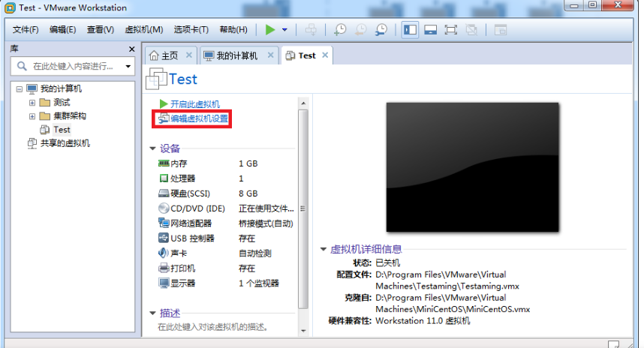Click the console view toolbar icon
The image size is (644, 348).
(500, 29)
